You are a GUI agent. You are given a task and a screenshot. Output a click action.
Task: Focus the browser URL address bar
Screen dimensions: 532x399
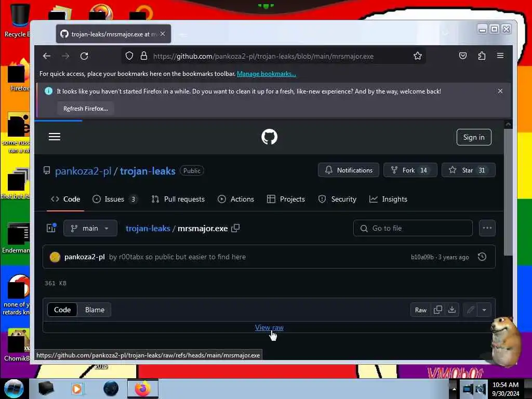point(263,56)
